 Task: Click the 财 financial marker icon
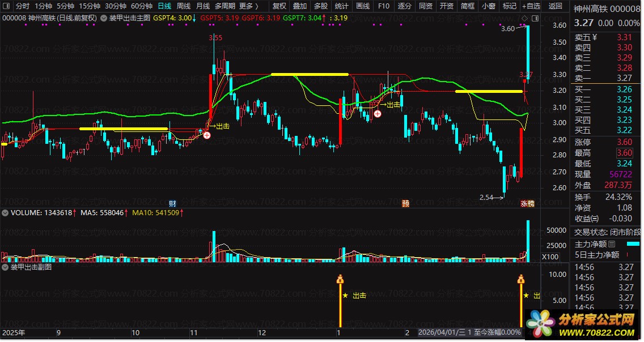pos(172,204)
